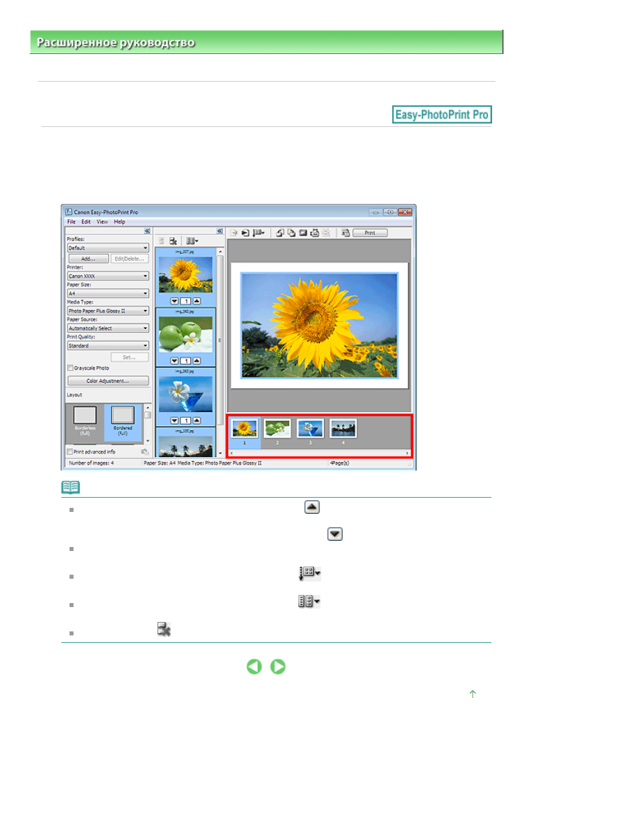Select the Borderless (full) layout

pyautogui.click(x=85, y=421)
